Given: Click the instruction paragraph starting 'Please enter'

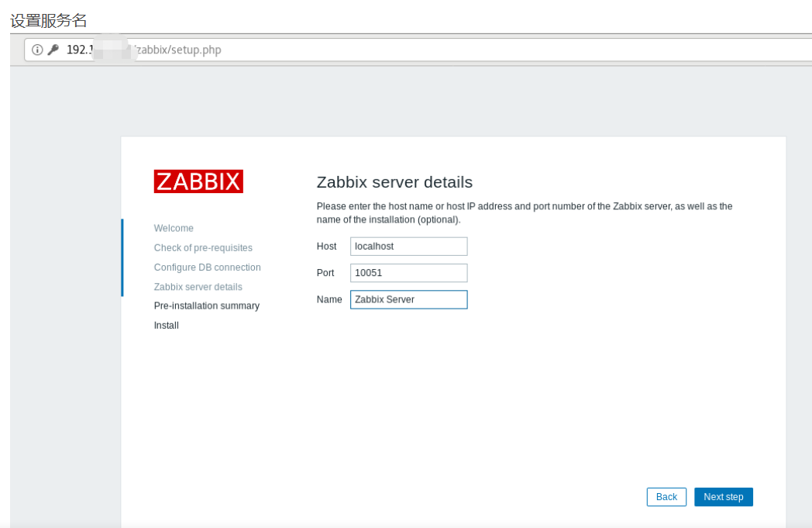Looking at the screenshot, I should click(x=525, y=213).
